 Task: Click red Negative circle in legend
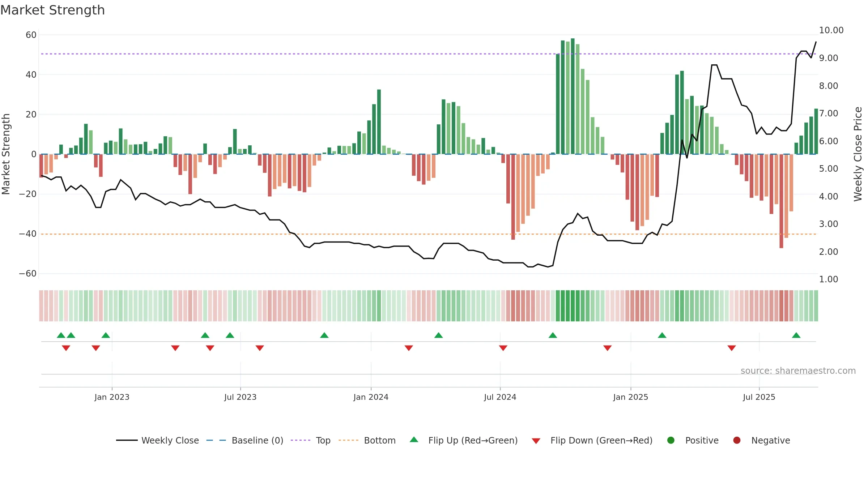[737, 440]
